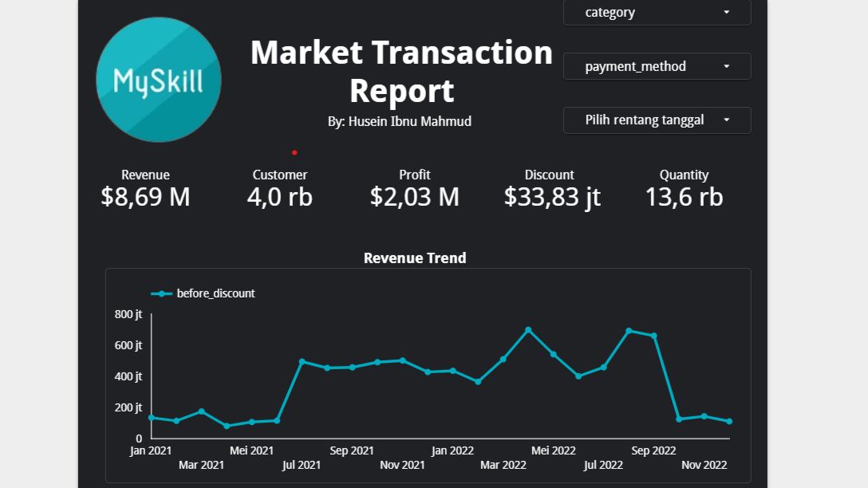Click the red dot below the author name
Viewport: 868px width, 488px height.
294,153
